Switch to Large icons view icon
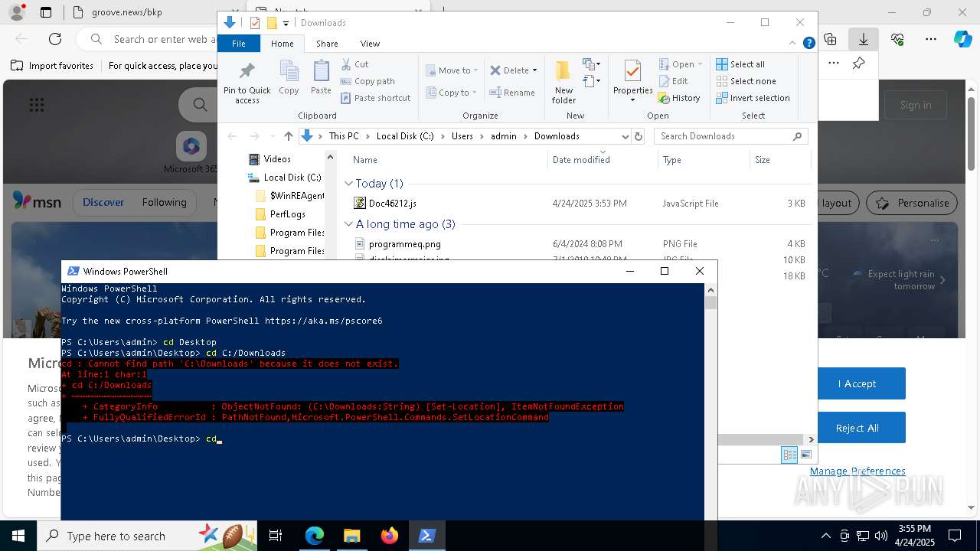980x551 pixels. coord(805,455)
